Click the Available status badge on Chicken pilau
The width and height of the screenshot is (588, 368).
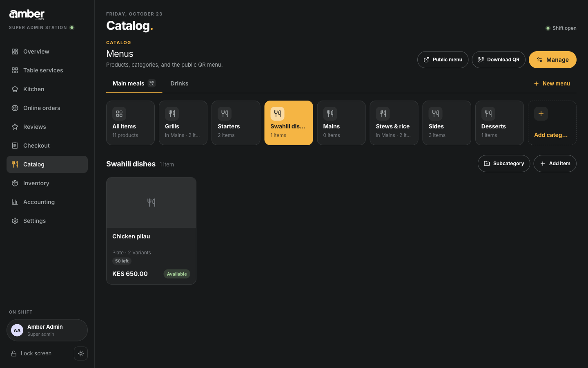177,274
